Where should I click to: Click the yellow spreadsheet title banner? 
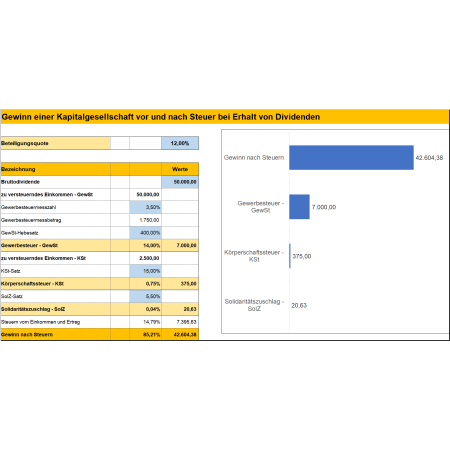click(x=225, y=117)
